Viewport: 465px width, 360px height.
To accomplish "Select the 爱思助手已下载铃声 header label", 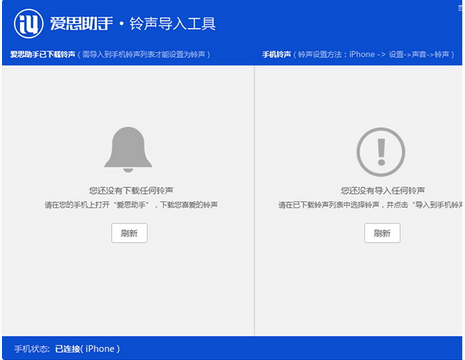I will (x=42, y=54).
